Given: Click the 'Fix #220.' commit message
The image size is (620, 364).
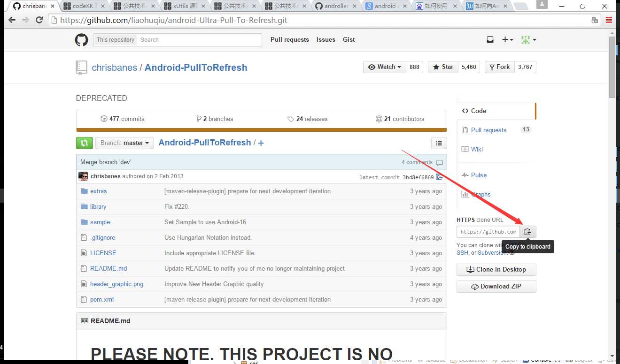Looking at the screenshot, I should [177, 206].
